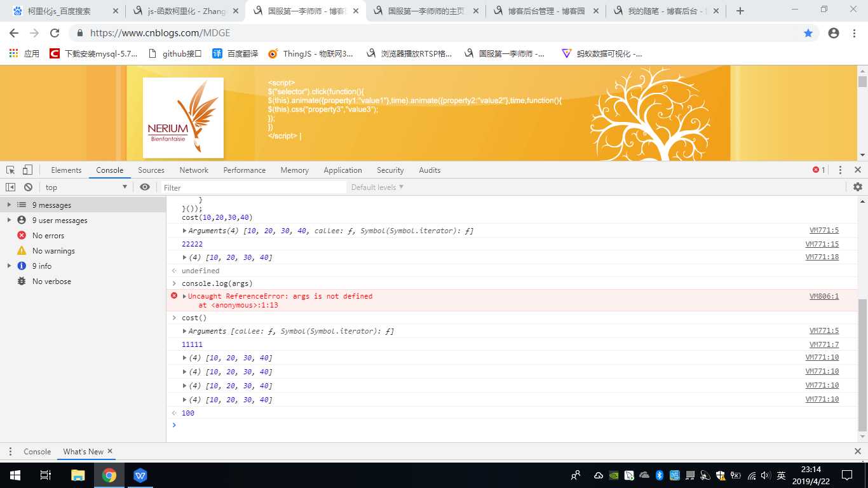Go back with browser back arrow
Viewport: 868px width, 488px height.
coord(14,33)
